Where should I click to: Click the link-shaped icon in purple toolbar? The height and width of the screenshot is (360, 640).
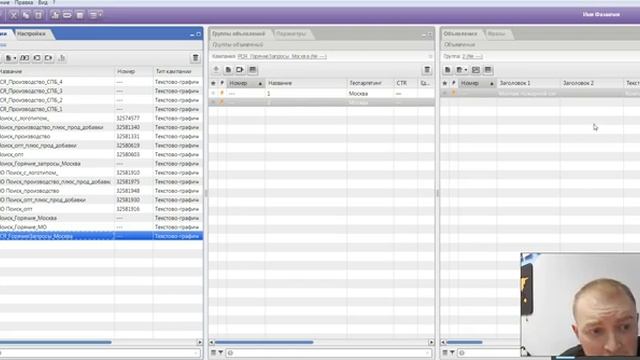[67, 15]
